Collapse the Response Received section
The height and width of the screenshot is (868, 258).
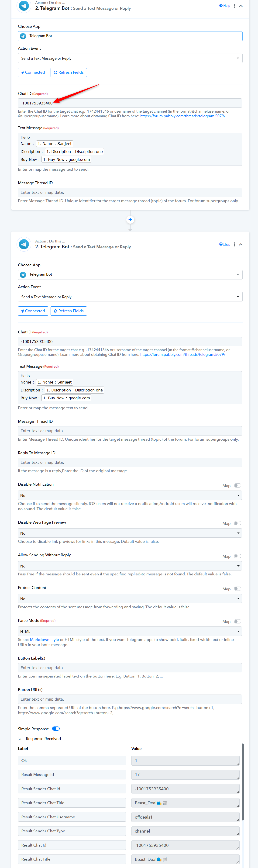(20, 739)
